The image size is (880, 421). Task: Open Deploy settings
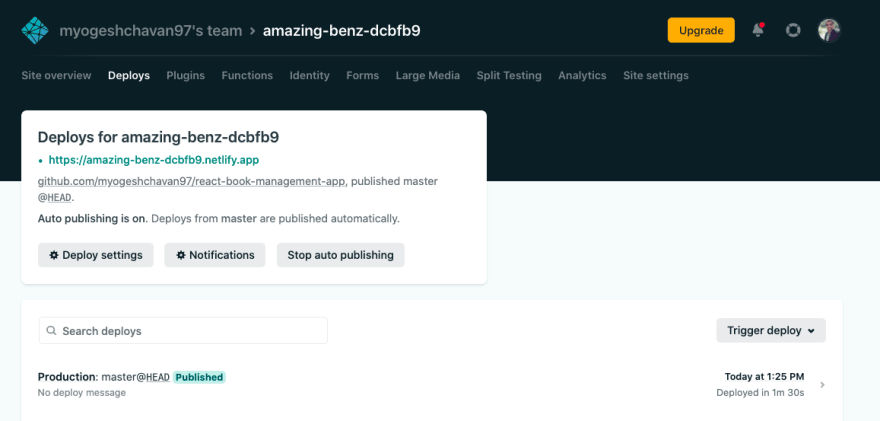pyautogui.click(x=95, y=255)
